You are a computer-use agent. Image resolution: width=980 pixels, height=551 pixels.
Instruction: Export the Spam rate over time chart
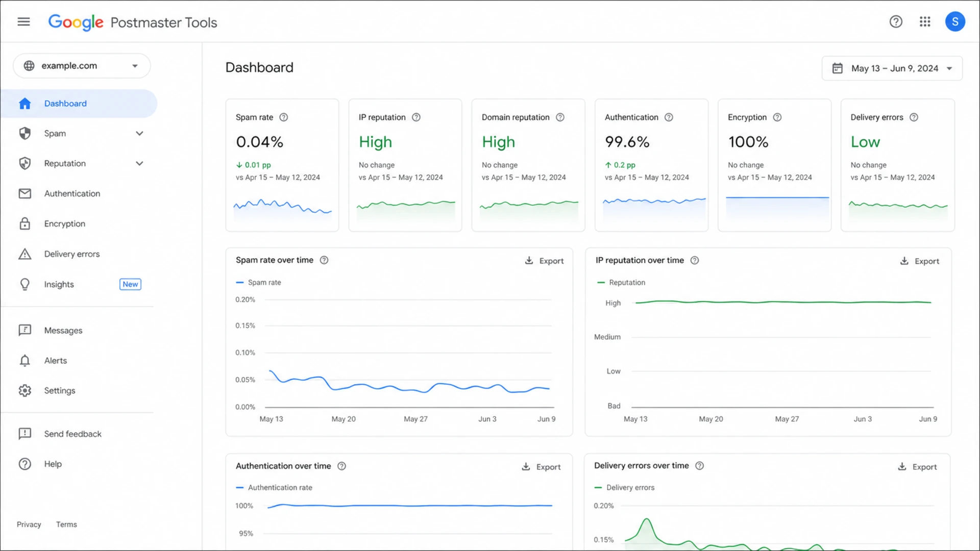pos(544,261)
